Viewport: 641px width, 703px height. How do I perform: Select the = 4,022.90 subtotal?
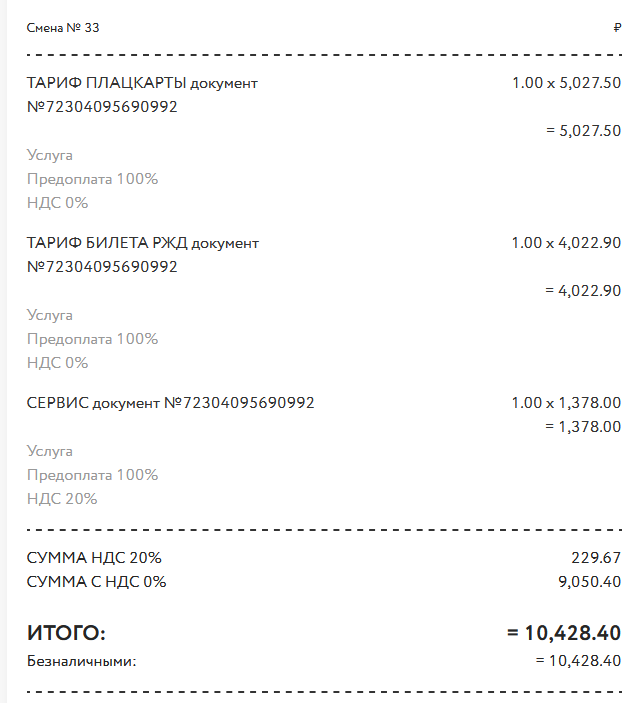pyautogui.click(x=583, y=291)
